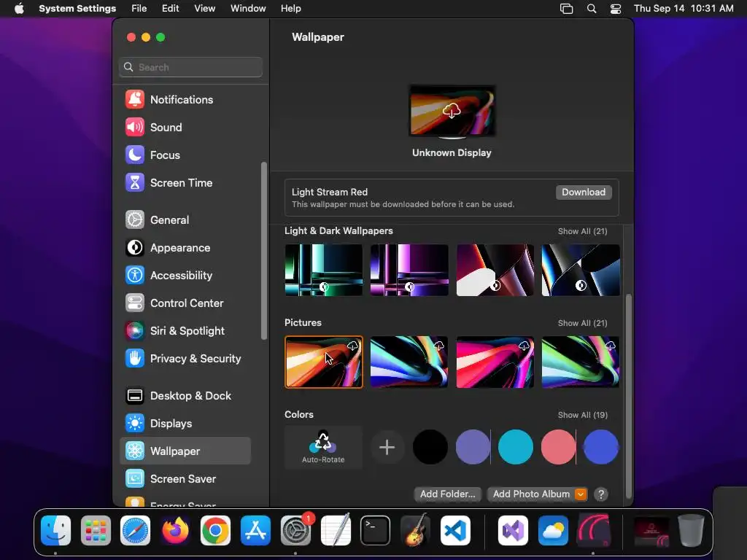Open the View menu
Viewport: 747px width, 560px height.
tap(204, 9)
